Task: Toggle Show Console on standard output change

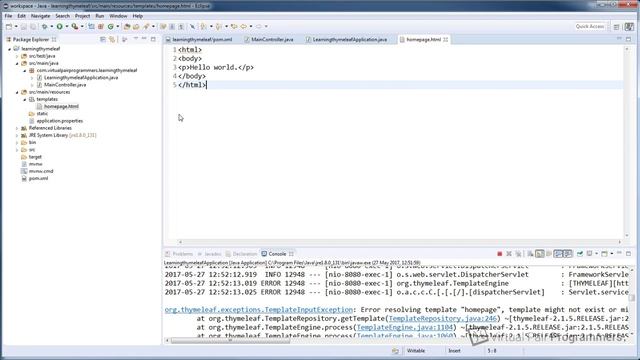Action: point(558,254)
